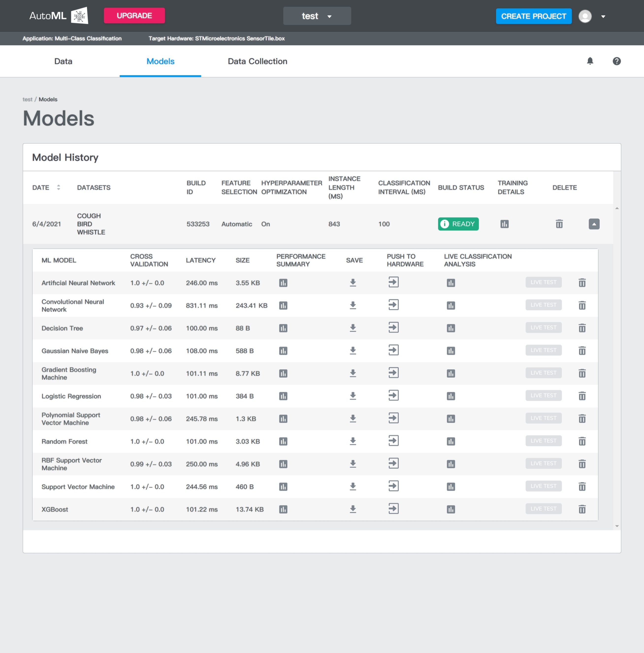Save the XGBoost model

tap(353, 509)
